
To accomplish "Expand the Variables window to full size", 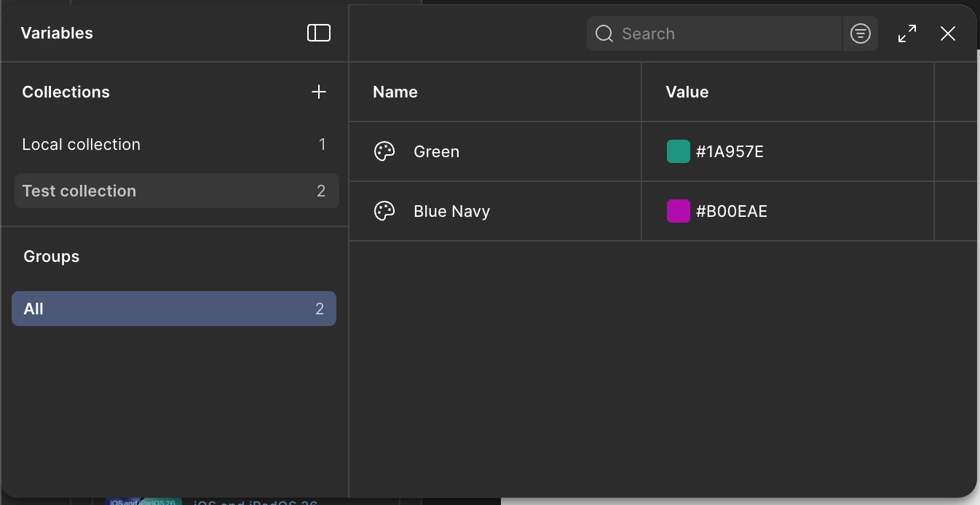I will (907, 33).
